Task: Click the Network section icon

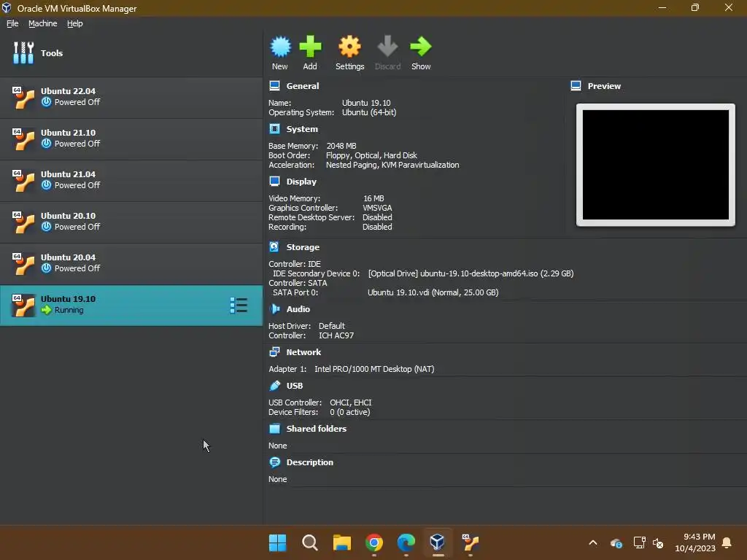Action: pos(274,352)
